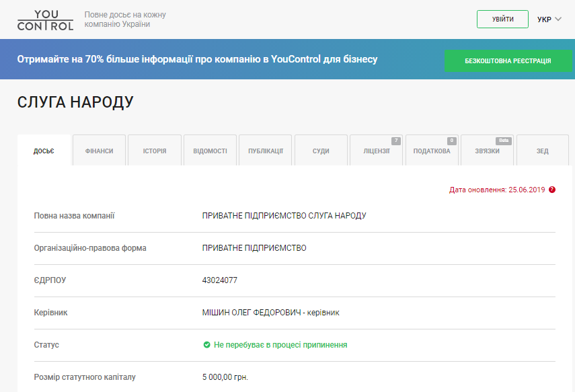Click the БЕЗКОШТОВНА РЕЄСТРАЦІЯ button
The width and height of the screenshot is (575, 392).
click(508, 61)
